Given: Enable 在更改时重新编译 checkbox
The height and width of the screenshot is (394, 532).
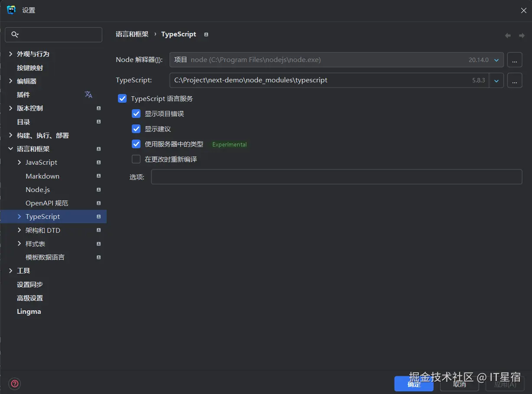Looking at the screenshot, I should tap(136, 159).
